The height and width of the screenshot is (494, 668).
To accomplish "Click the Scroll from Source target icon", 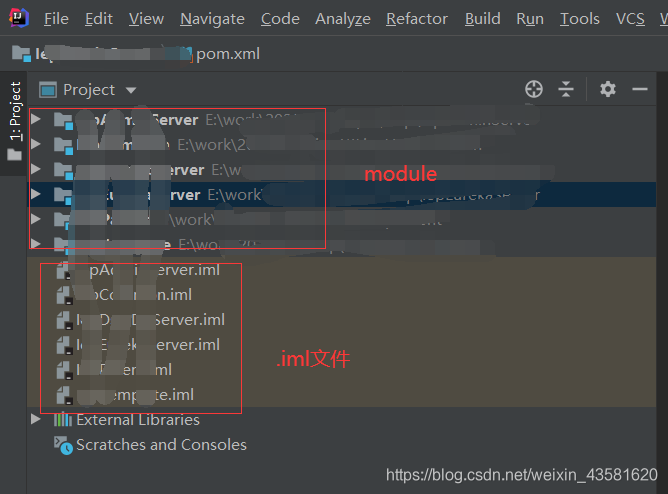I will 533,89.
